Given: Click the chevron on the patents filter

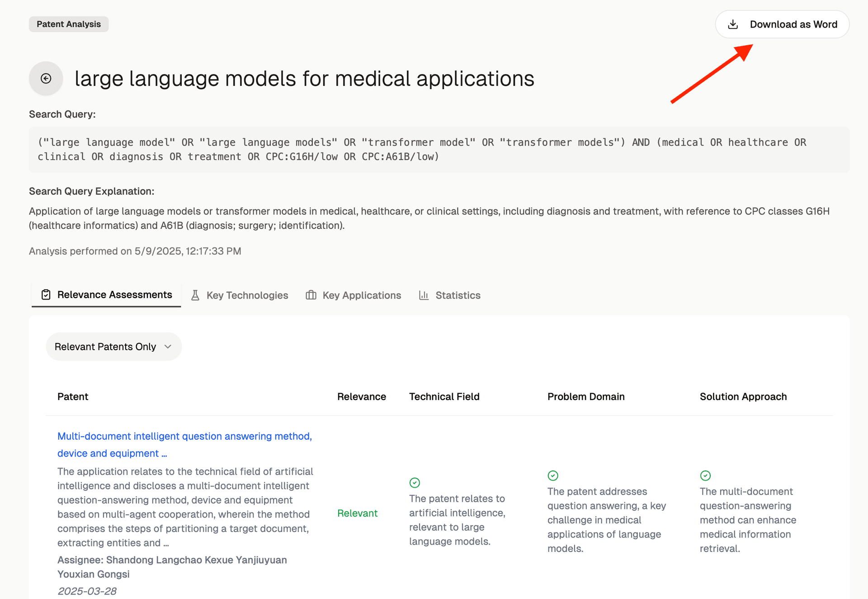Looking at the screenshot, I should tap(167, 347).
